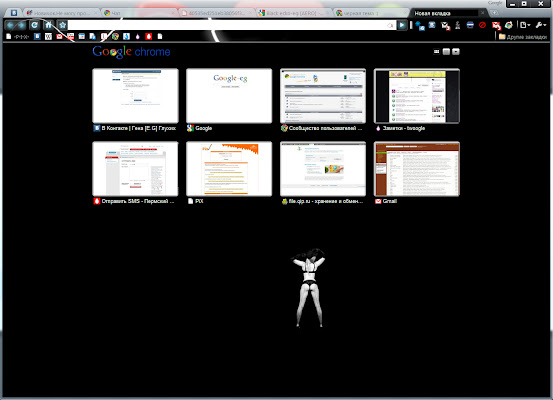Bookmark this page with the star icon
Viewport: 553px width, 400px height.
coord(62,25)
